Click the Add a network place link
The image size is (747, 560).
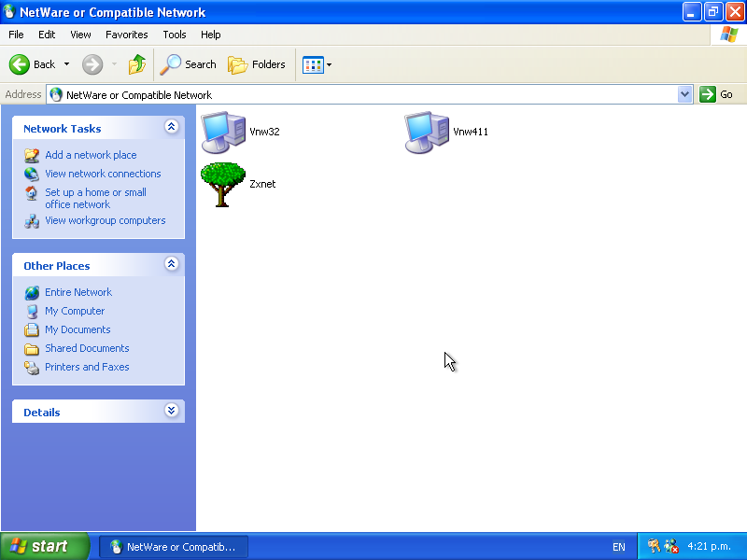coord(91,155)
